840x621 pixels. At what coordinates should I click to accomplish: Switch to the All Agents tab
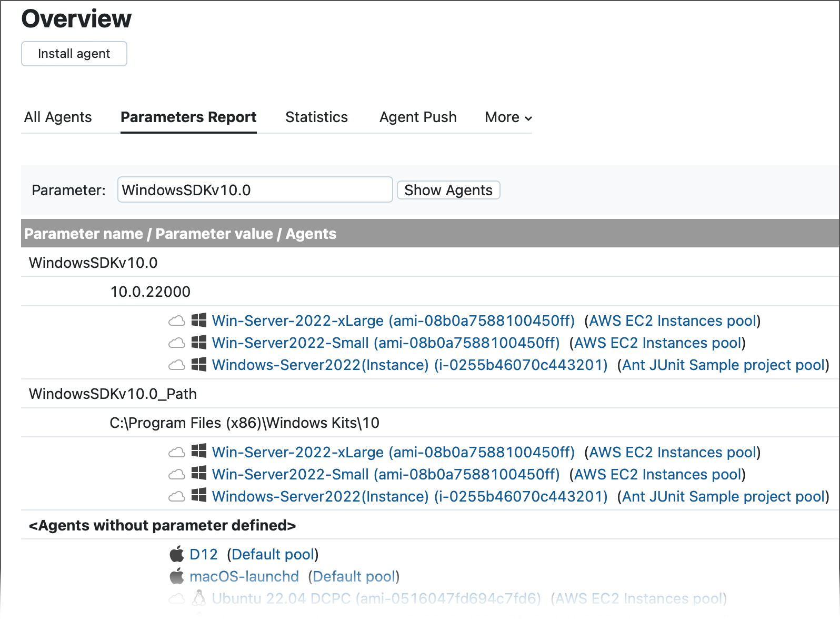coord(58,117)
